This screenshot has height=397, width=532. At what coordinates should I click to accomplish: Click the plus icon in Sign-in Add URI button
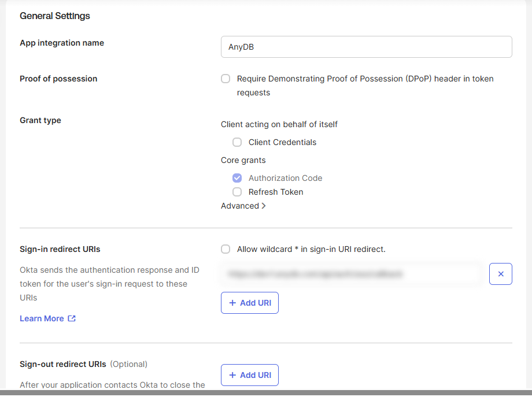tap(232, 303)
